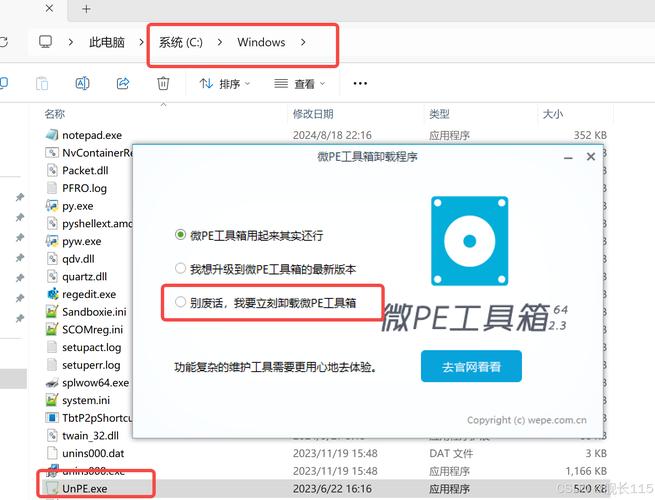
Task: Select the unins000.dat file name
Action: point(93,453)
